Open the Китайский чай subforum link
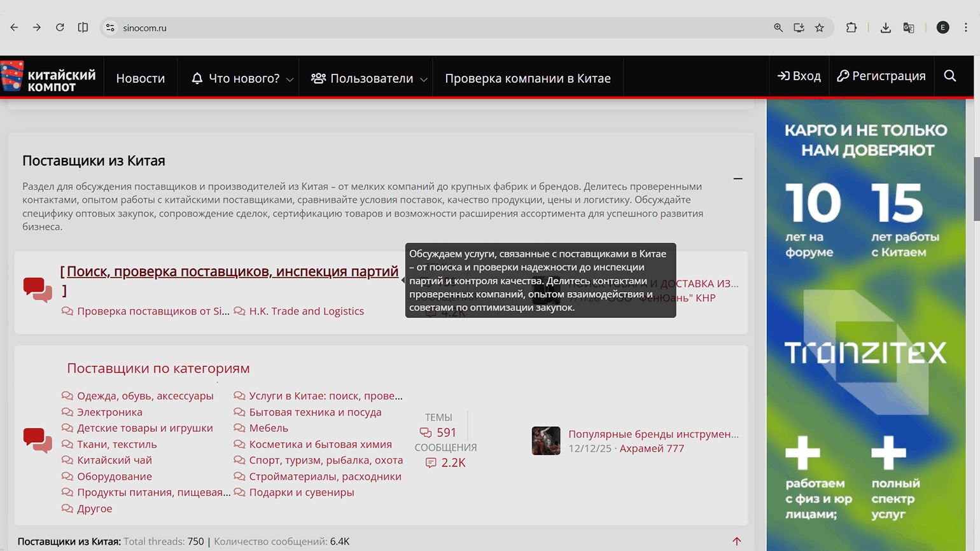 [114, 460]
